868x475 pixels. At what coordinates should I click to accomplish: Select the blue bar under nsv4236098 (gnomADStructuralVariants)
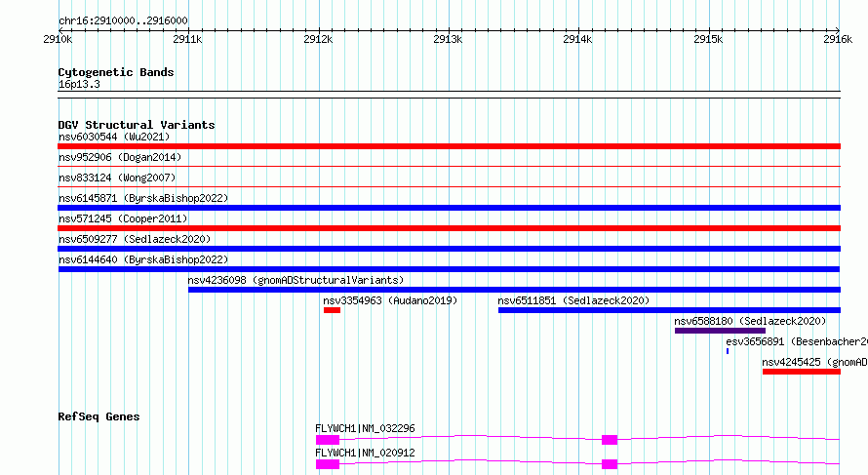[x=514, y=290]
